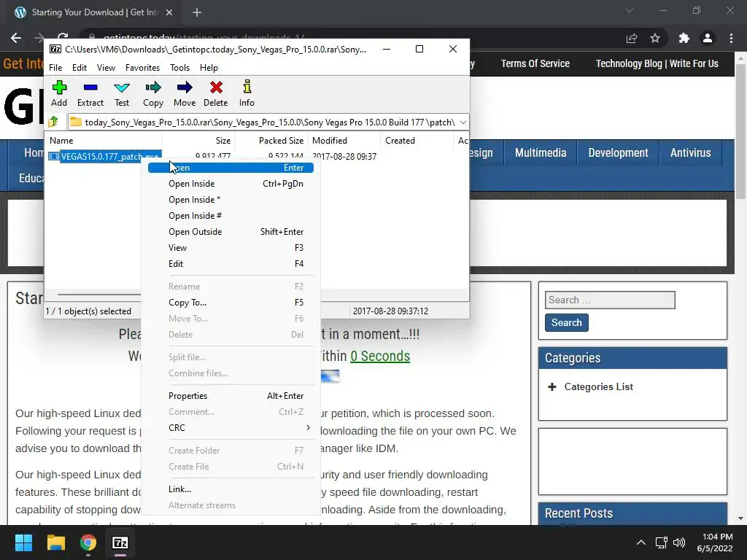The height and width of the screenshot is (560, 747).
Task: Open the Edit menu in 7-Zip
Action: click(x=79, y=68)
